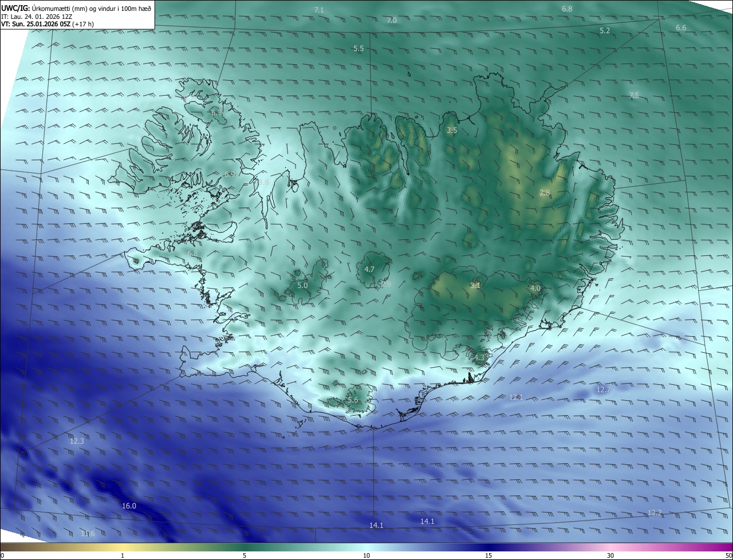Image resolution: width=733 pixels, height=560 pixels.
Task: Click the 5.2 value label
Action: [x=605, y=30]
